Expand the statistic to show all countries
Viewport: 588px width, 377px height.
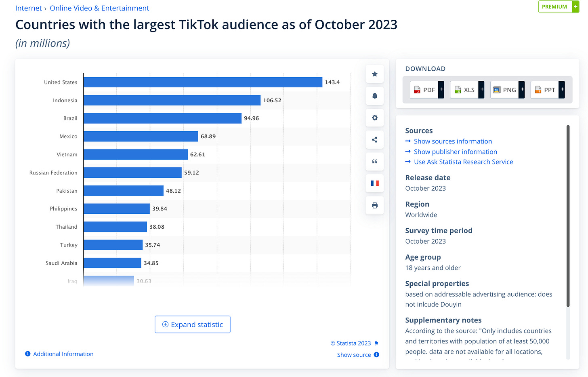click(193, 324)
